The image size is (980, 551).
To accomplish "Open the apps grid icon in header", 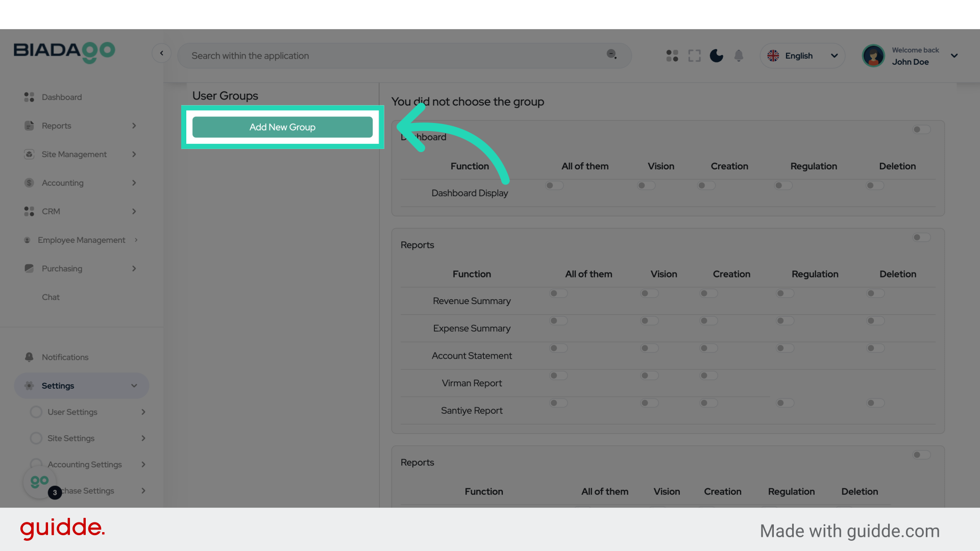I will 672,56.
